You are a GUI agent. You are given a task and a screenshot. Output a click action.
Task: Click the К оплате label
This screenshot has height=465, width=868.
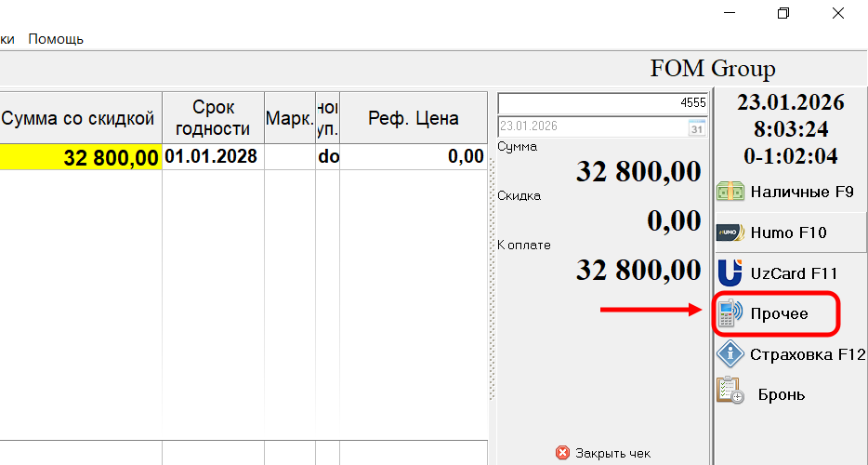[523, 245]
